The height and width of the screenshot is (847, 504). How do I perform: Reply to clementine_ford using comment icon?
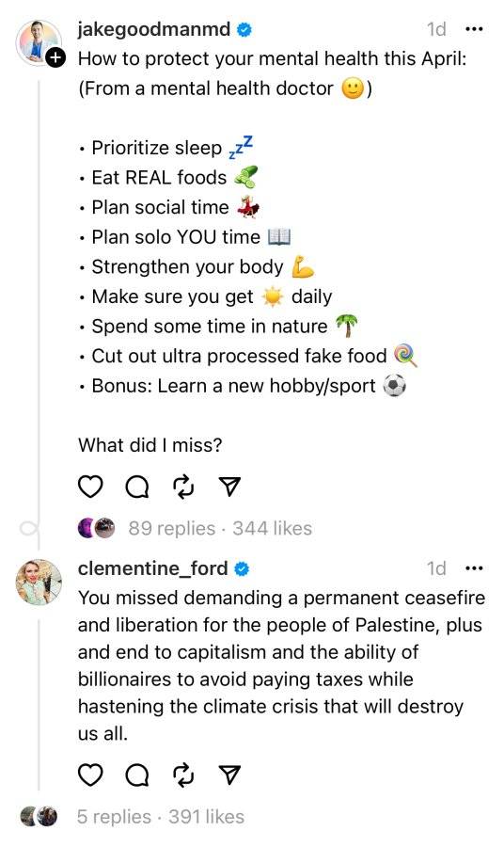pos(137,775)
